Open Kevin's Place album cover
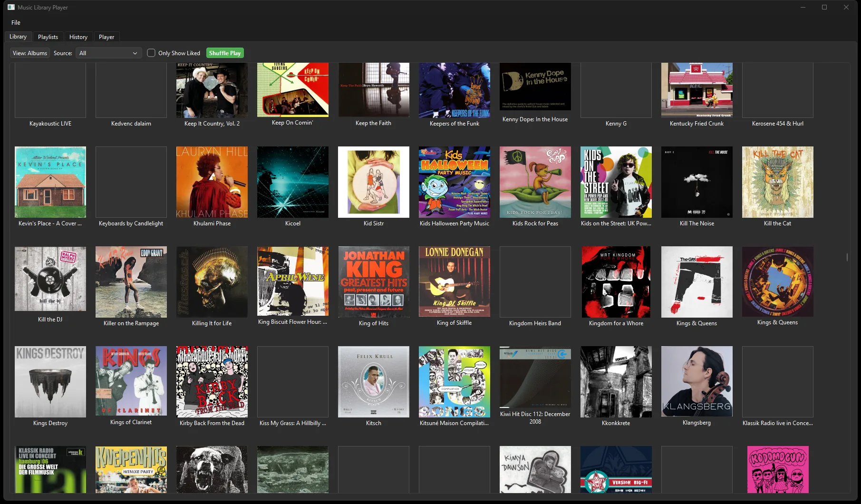The width and height of the screenshot is (861, 504). (x=50, y=182)
